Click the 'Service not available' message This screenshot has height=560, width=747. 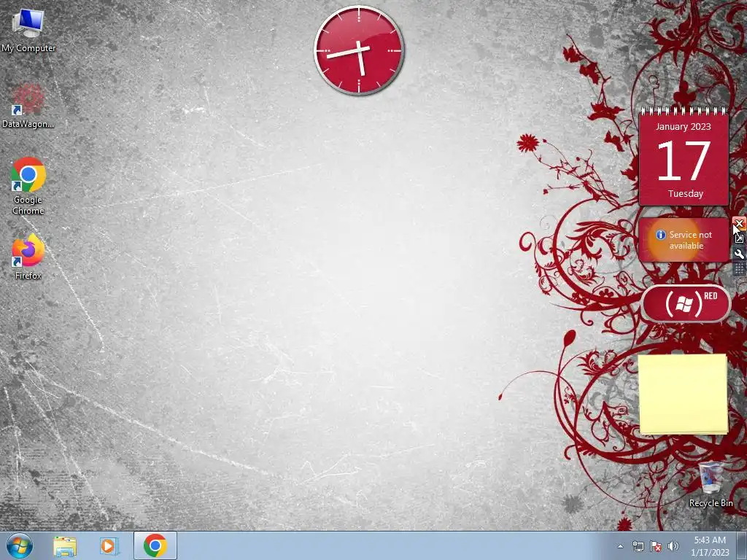point(690,240)
